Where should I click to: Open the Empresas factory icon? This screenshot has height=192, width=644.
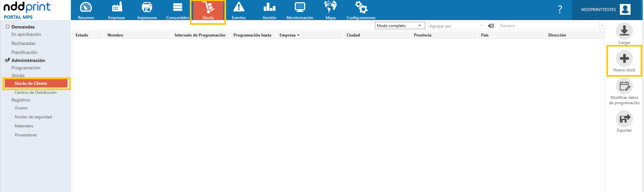click(x=117, y=7)
